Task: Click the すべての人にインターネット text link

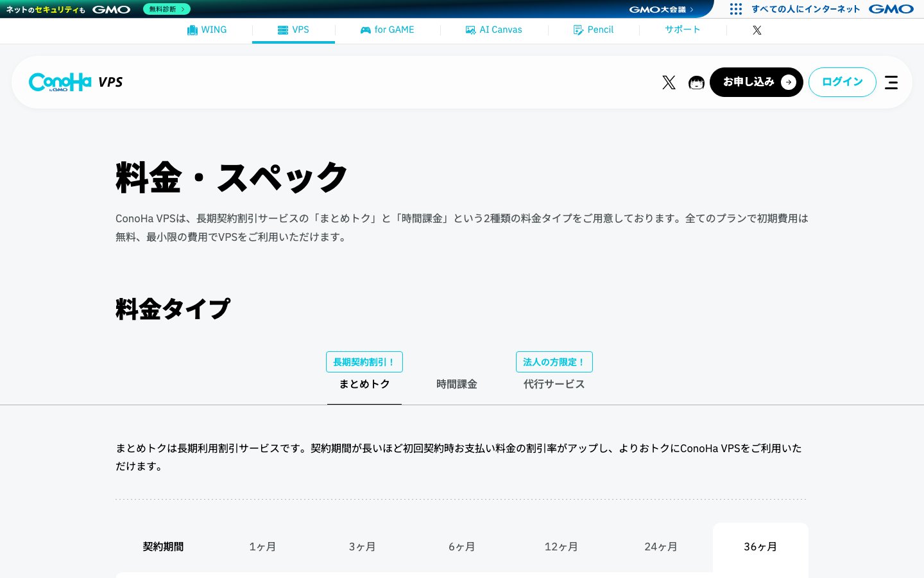Action: 805,9
